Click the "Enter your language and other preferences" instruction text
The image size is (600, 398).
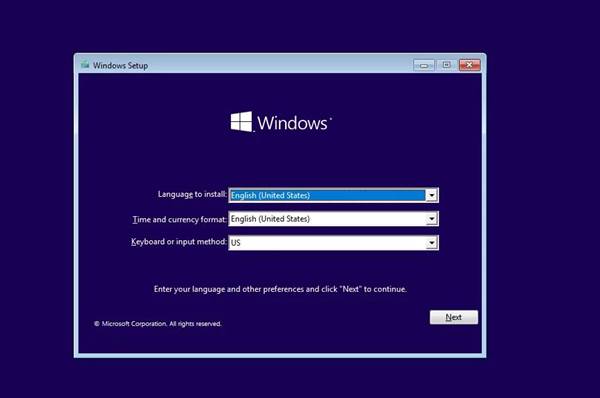(x=280, y=289)
